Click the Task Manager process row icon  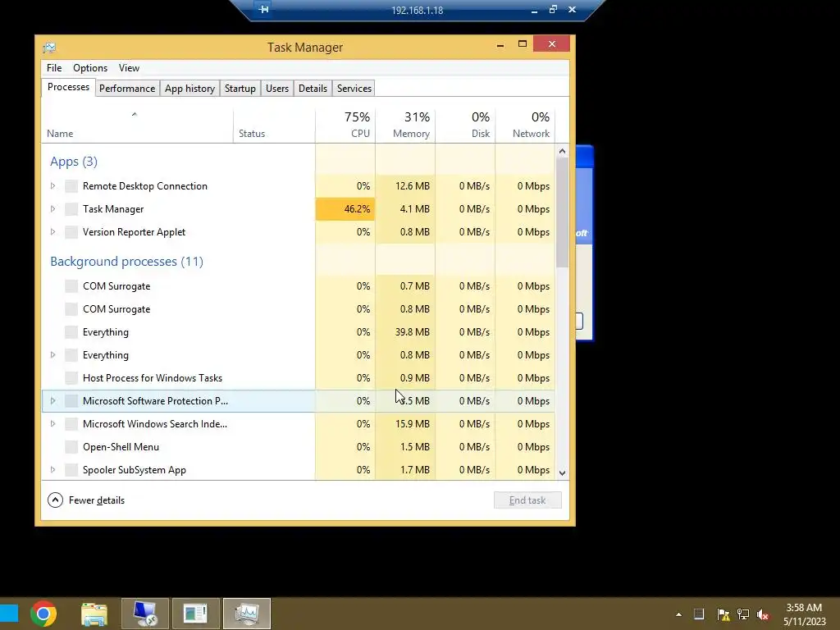pos(71,209)
